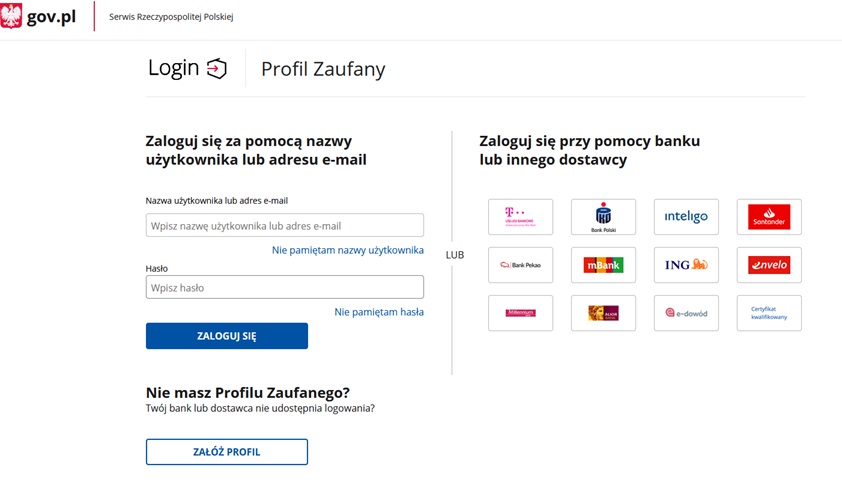Choose Bank Pekao login tile
The width and height of the screenshot is (842, 489).
click(x=520, y=265)
